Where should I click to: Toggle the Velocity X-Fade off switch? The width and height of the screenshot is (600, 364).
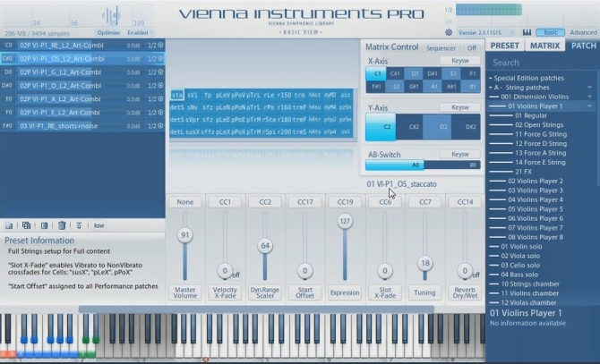pos(236,275)
